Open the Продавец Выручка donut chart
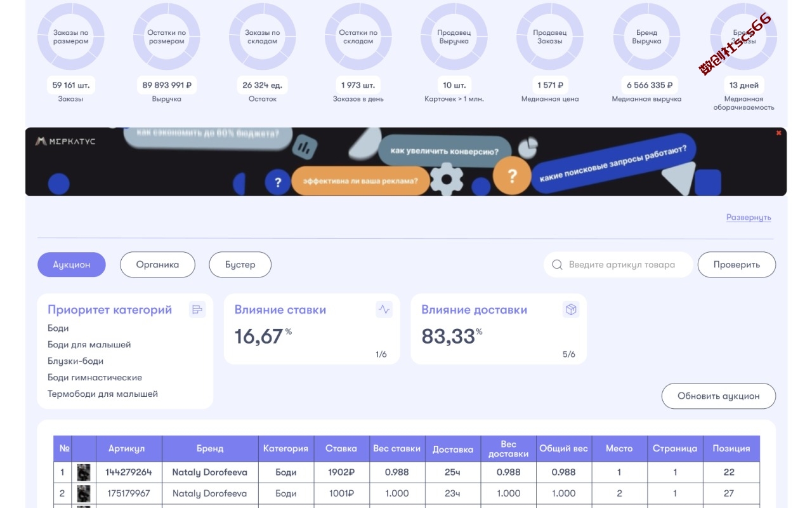The image size is (812, 508). tap(454, 37)
